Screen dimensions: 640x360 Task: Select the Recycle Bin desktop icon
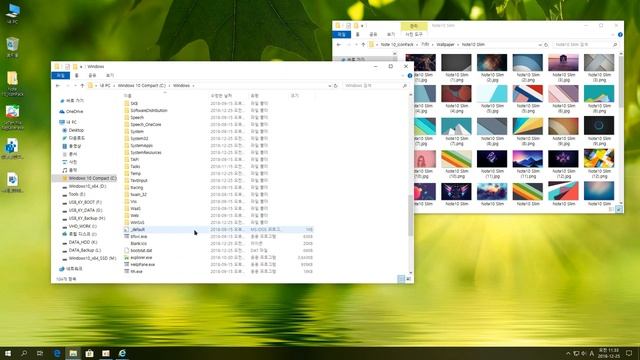(13, 47)
